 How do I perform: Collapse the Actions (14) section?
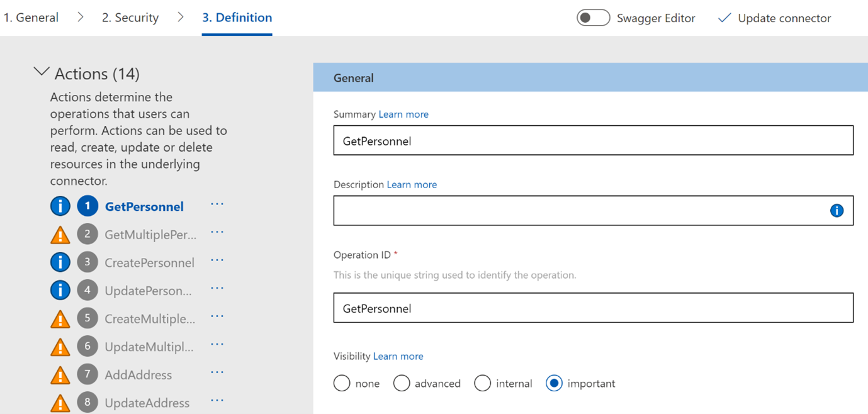click(x=42, y=72)
